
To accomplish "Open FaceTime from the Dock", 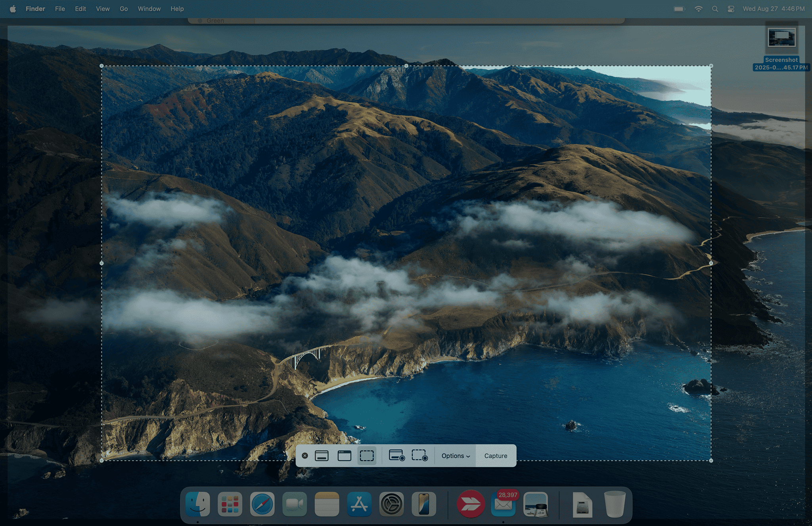I will point(295,504).
